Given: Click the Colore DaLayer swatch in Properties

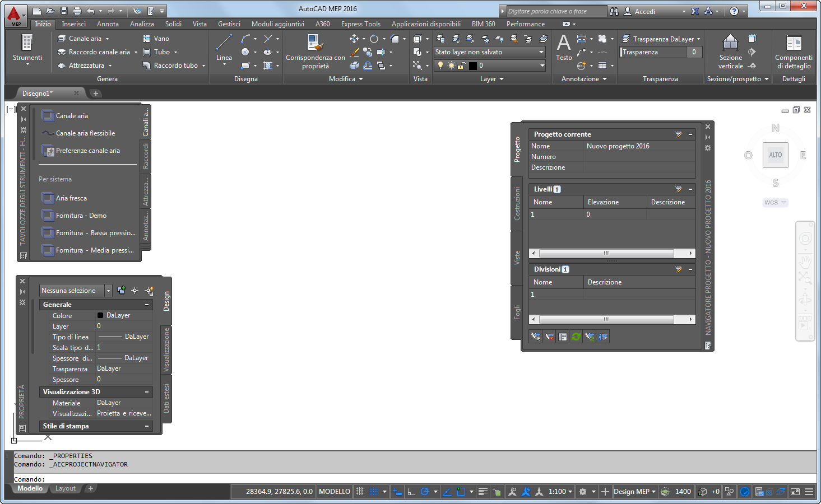Looking at the screenshot, I should click(100, 315).
